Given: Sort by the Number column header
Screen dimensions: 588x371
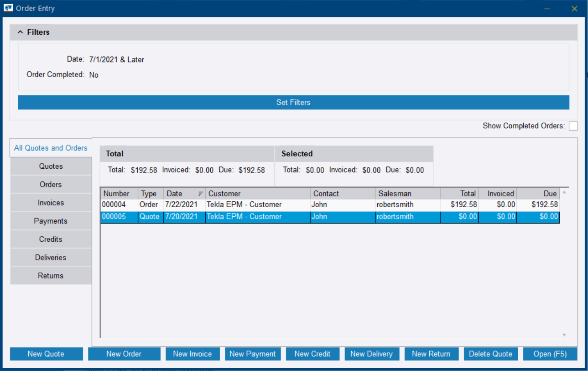Looking at the screenshot, I should tap(119, 193).
